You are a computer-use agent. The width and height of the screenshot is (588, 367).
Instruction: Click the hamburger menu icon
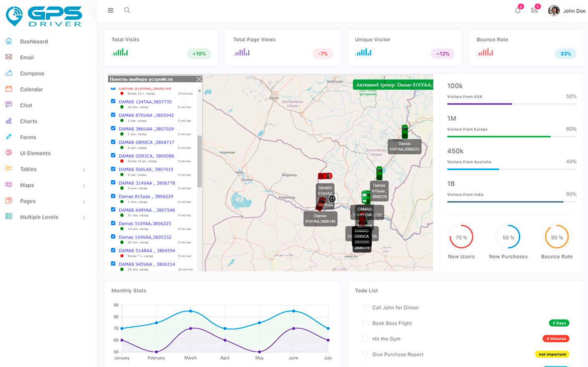tap(111, 10)
